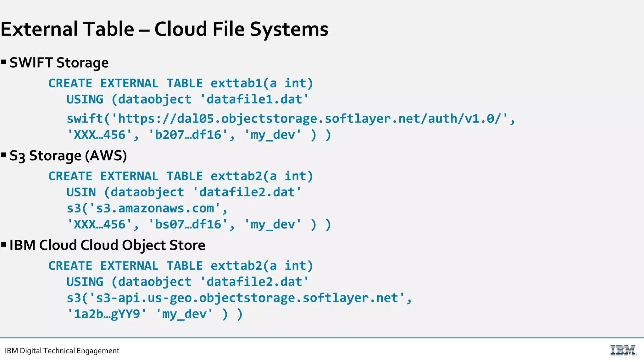Click the misspelled USIN dataobject line
Viewport: 644px width, 362px height.
(184, 192)
